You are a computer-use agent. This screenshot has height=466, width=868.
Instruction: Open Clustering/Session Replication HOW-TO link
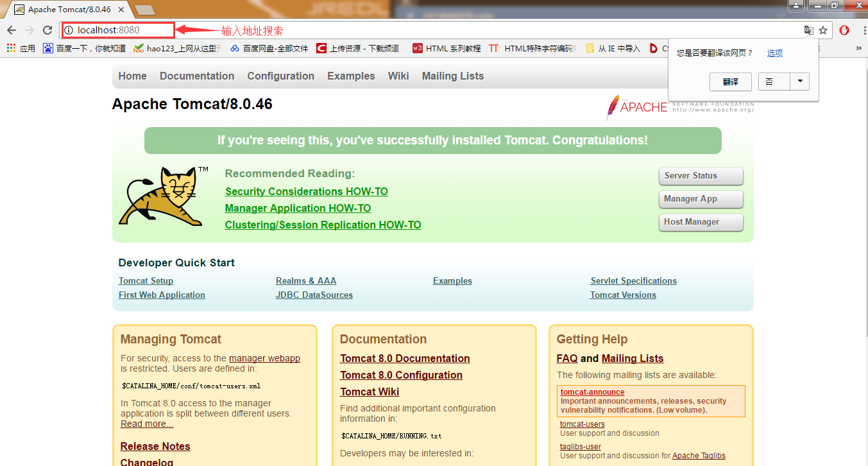(323, 225)
